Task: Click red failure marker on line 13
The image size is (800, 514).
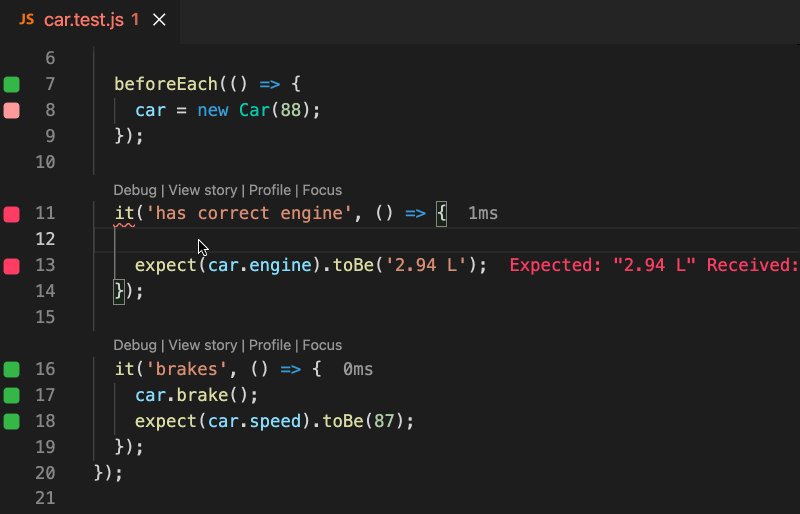Action: [x=12, y=266]
